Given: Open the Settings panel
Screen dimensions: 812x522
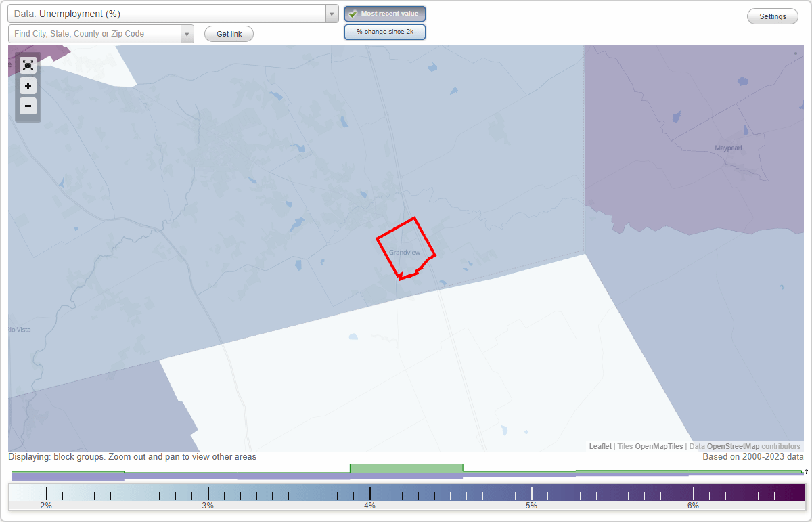Looking at the screenshot, I should coord(772,16).
